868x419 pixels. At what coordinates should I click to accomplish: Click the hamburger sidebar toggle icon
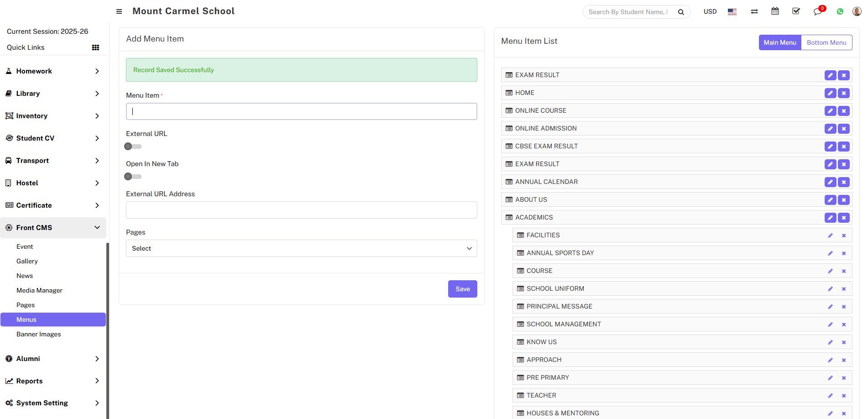coord(119,11)
